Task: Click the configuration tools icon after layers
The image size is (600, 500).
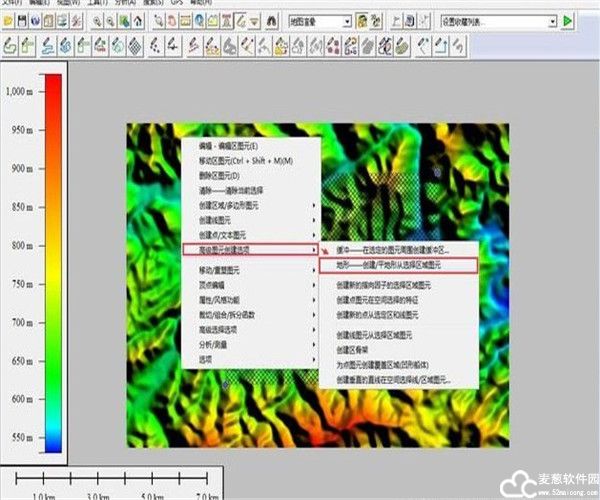Action: pyautogui.click(x=76, y=21)
